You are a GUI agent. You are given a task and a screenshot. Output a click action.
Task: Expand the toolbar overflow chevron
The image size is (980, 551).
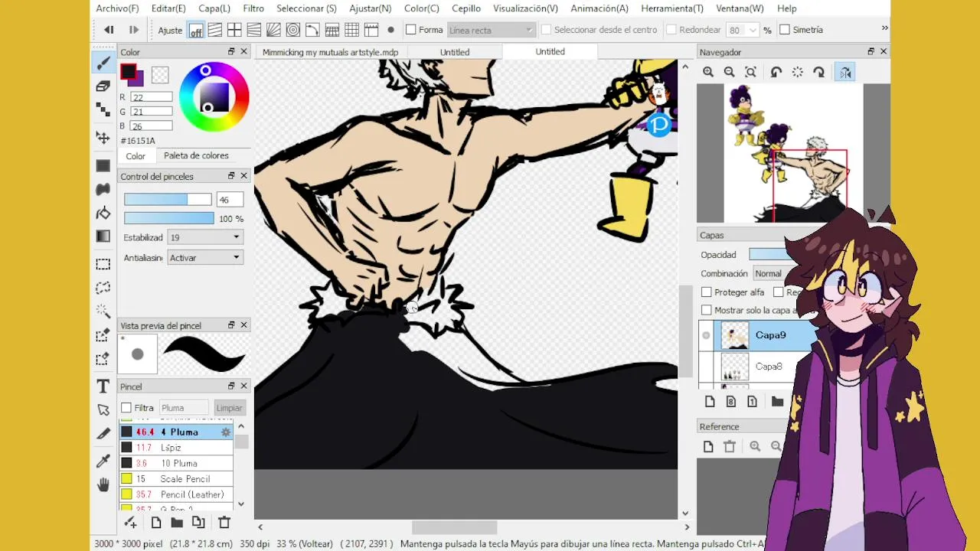(884, 28)
